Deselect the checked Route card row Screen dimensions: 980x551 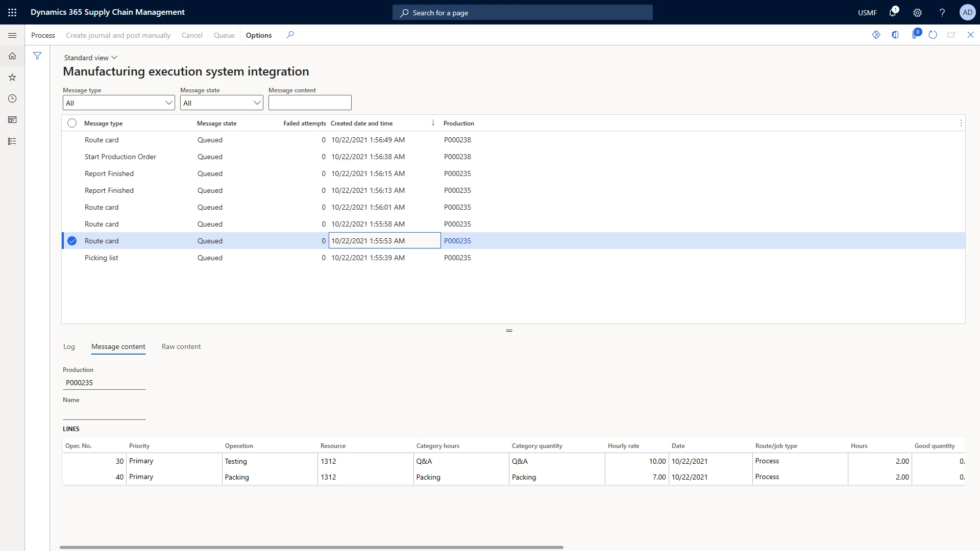pos(71,241)
